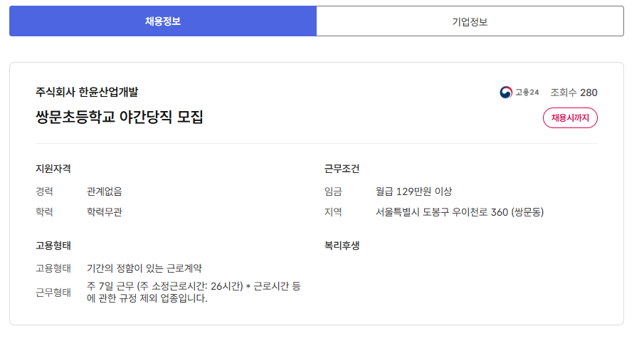This screenshot has width=644, height=346.
Task: Click the 지원자격 section heading
Action: point(53,169)
